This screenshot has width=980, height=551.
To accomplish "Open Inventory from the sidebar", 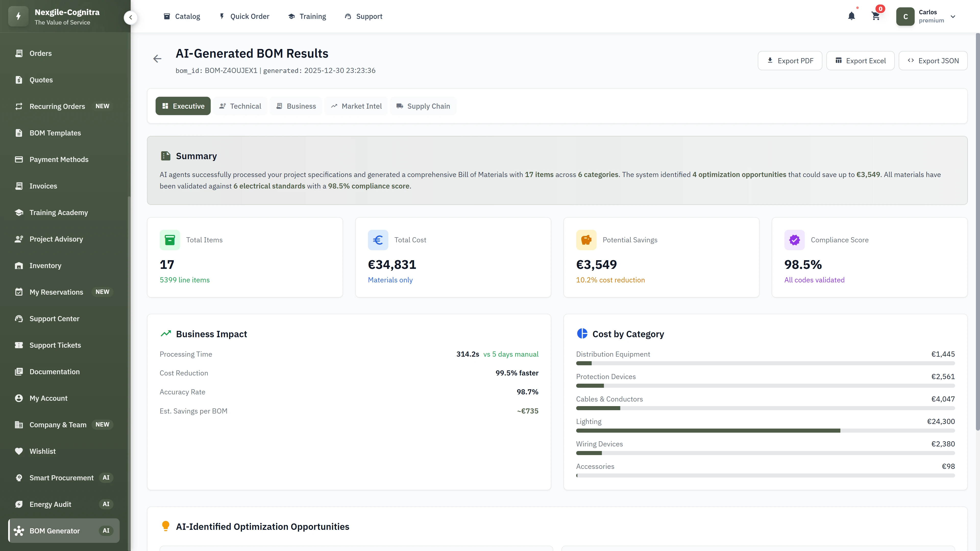I will pyautogui.click(x=45, y=265).
